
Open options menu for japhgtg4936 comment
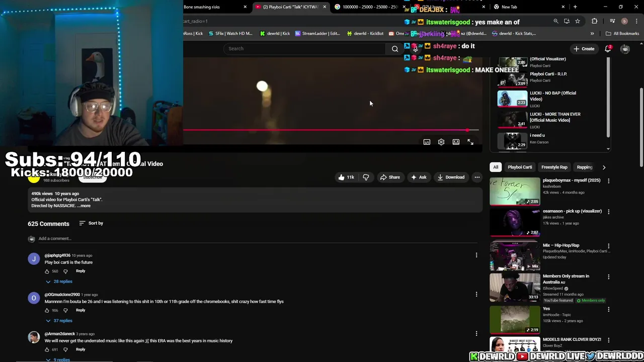tap(476, 255)
